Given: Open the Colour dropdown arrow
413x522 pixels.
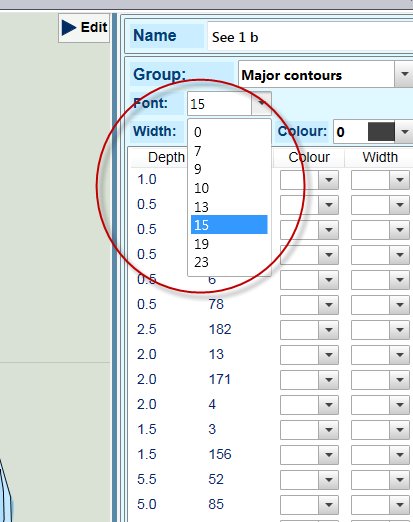Looking at the screenshot, I should (405, 132).
